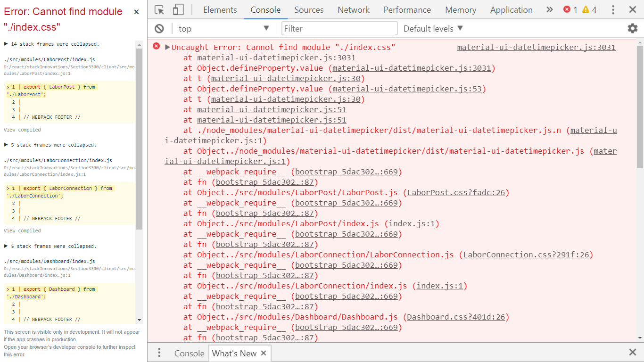This screenshot has width=644, height=362.
Task: Open the Memory tab
Action: click(x=461, y=10)
